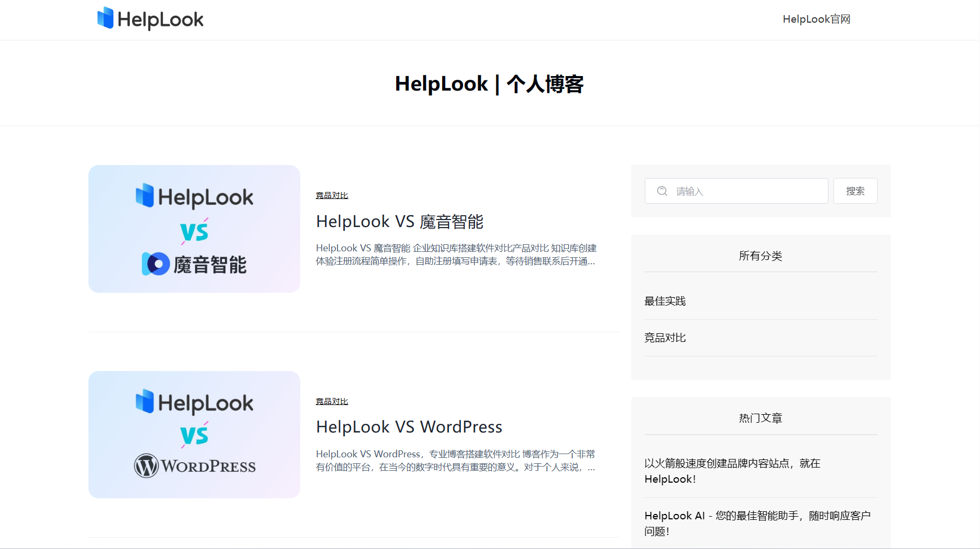Click the 魔音智能 article summary text
This screenshot has height=549, width=980.
click(x=456, y=255)
